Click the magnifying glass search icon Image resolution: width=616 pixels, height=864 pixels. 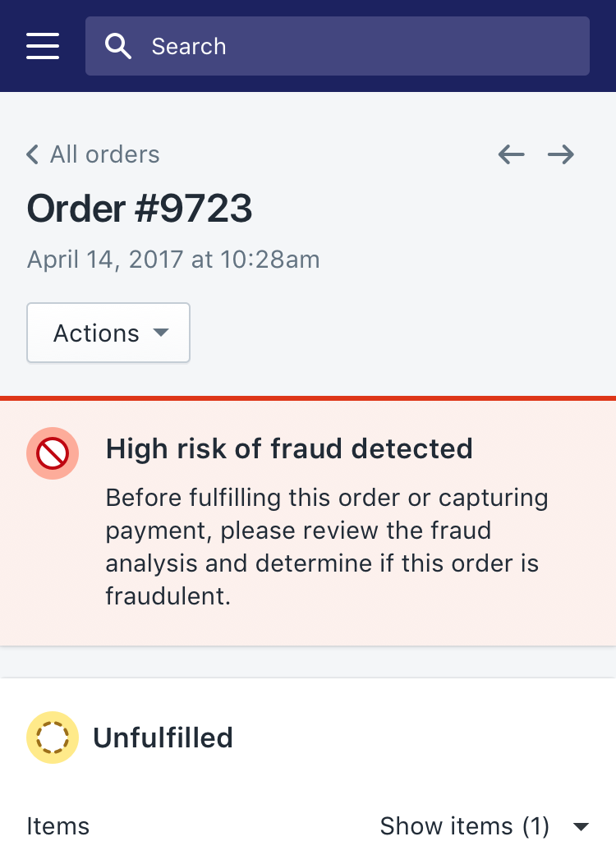pyautogui.click(x=118, y=46)
